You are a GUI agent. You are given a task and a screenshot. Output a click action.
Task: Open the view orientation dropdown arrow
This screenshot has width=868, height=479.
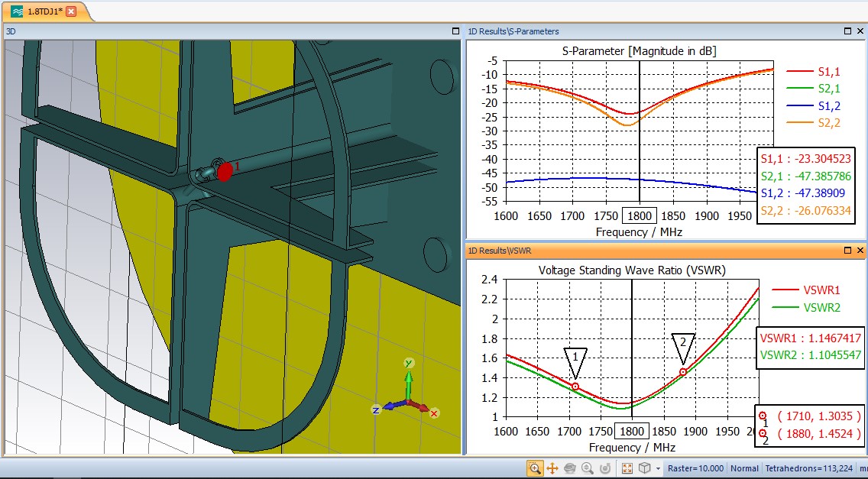(657, 468)
